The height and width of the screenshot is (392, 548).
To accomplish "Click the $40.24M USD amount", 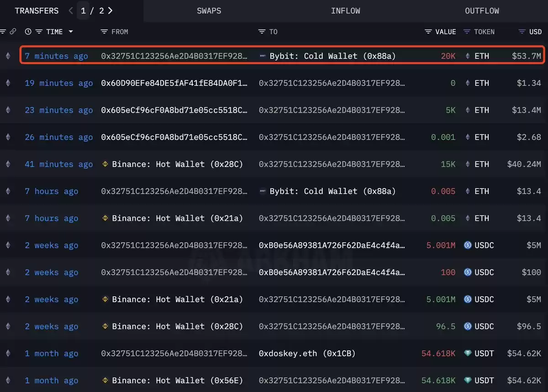I will 524,164.
